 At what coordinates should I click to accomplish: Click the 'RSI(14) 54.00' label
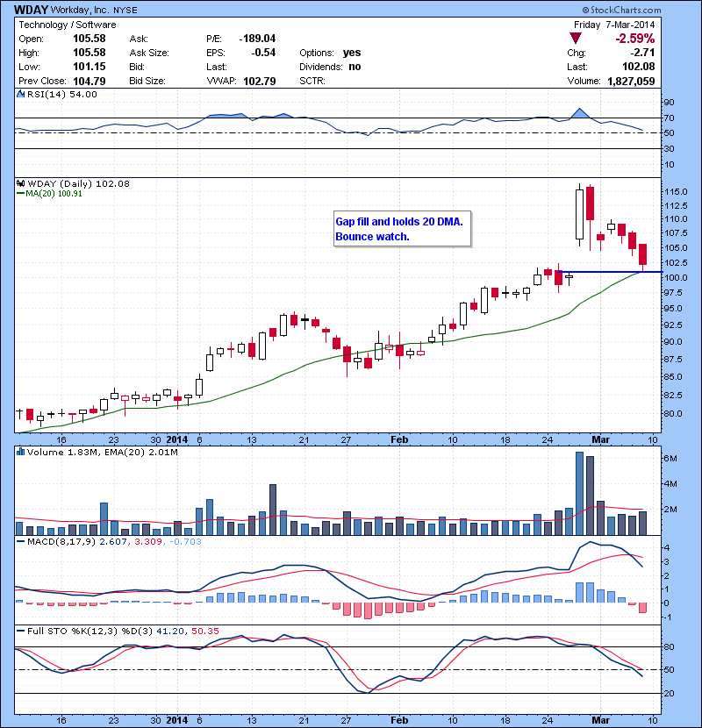[62, 94]
